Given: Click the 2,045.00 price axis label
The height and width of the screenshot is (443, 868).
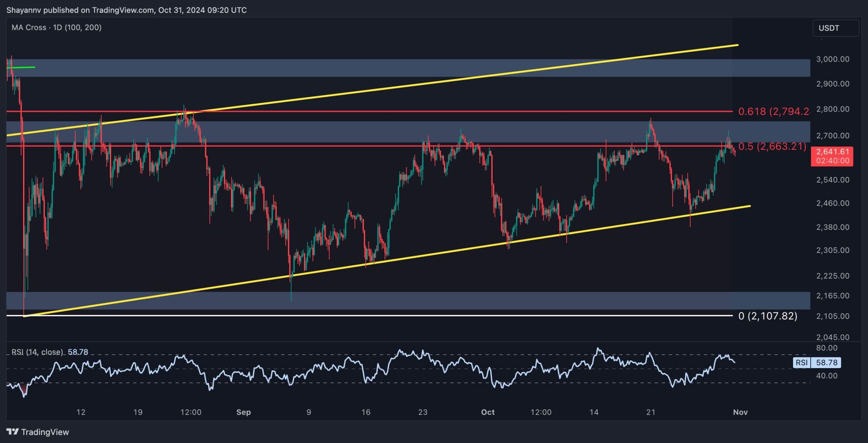Looking at the screenshot, I should pos(833,337).
